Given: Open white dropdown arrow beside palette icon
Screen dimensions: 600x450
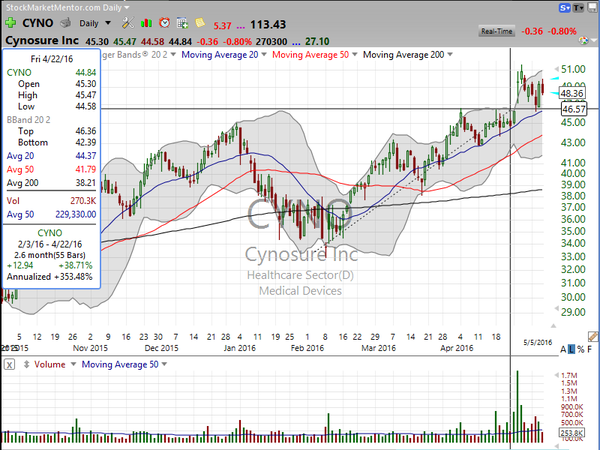Looking at the screenshot, I should 593,40.
